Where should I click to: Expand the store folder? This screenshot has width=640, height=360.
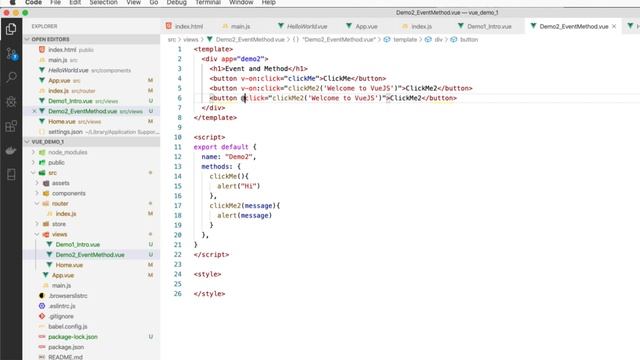point(37,224)
